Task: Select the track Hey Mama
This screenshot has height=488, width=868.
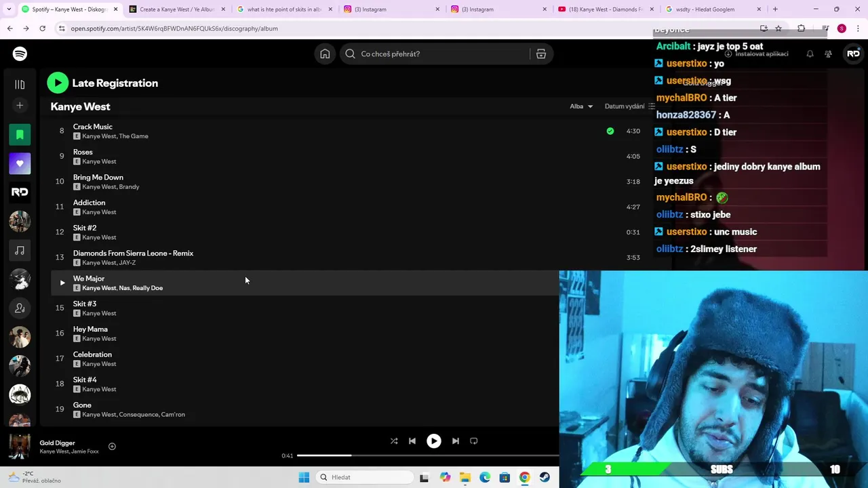Action: pos(90,329)
